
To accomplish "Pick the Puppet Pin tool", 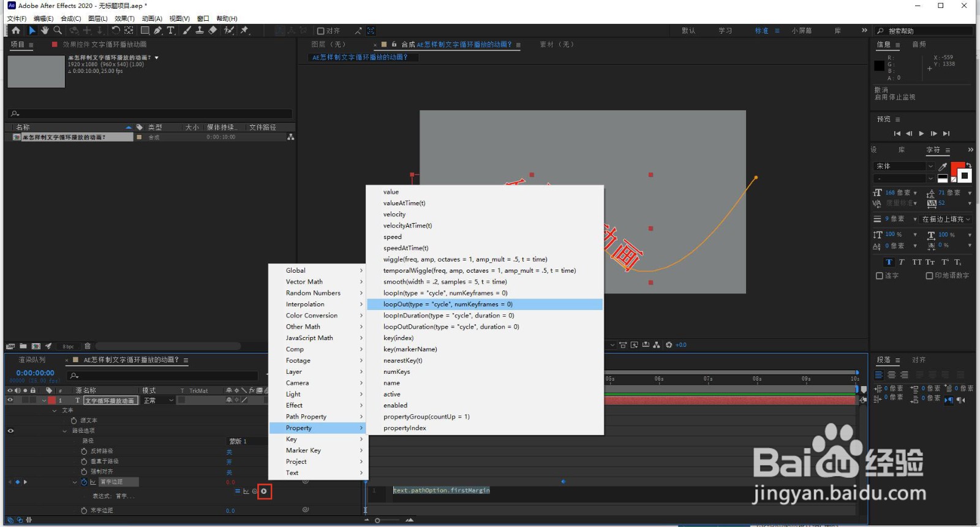I will coord(245,30).
